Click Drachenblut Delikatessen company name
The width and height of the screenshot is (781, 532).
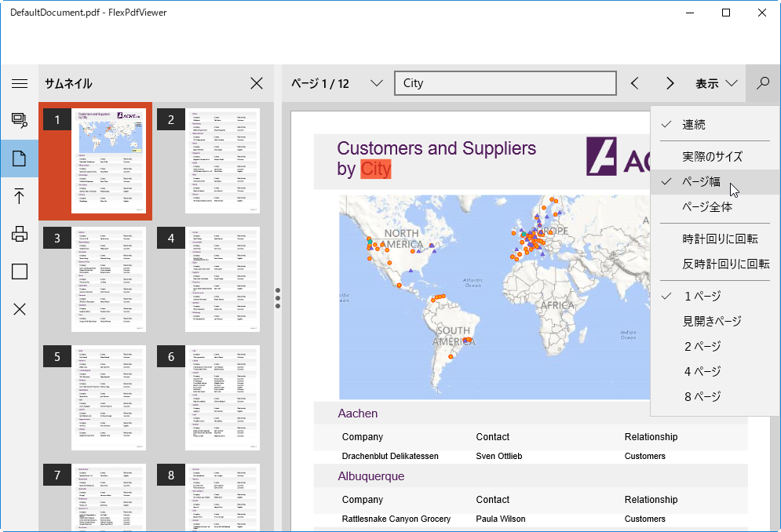click(x=390, y=456)
